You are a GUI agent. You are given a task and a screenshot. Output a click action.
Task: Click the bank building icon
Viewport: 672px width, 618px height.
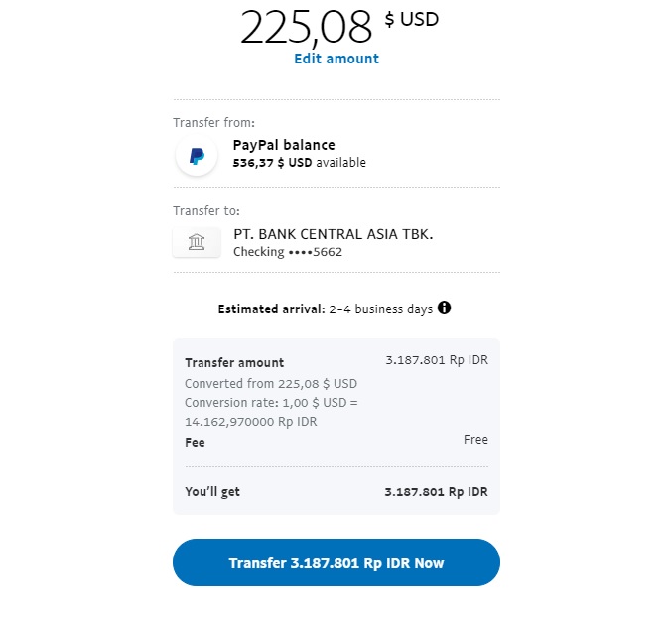(x=197, y=242)
